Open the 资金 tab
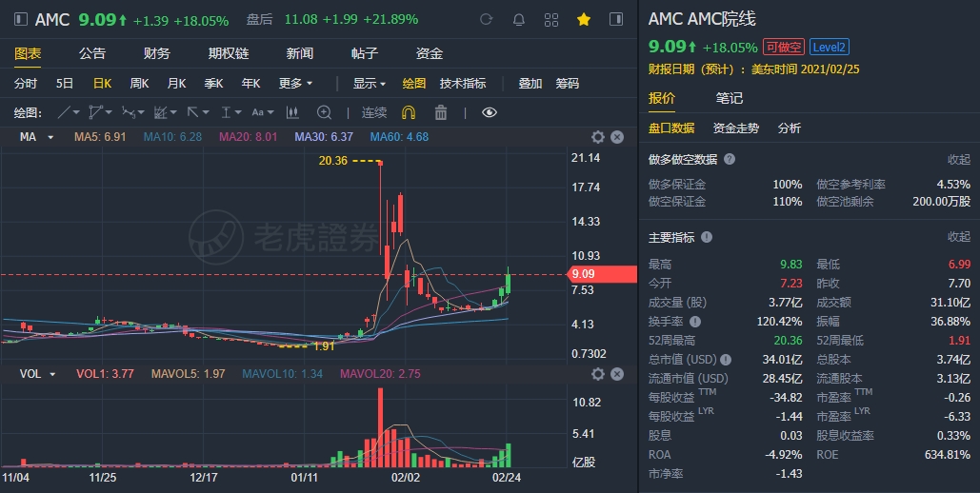 [430, 53]
